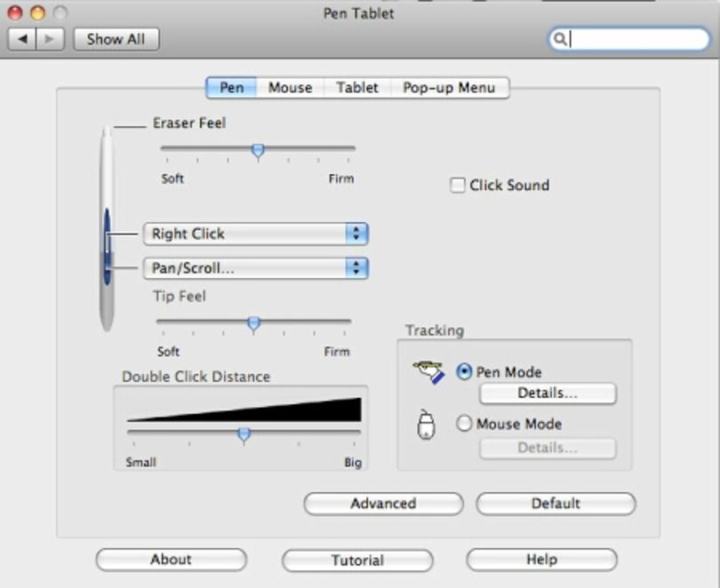The height and width of the screenshot is (588, 720).
Task: Click the Tip Feel slider thumb
Action: pyautogui.click(x=253, y=324)
